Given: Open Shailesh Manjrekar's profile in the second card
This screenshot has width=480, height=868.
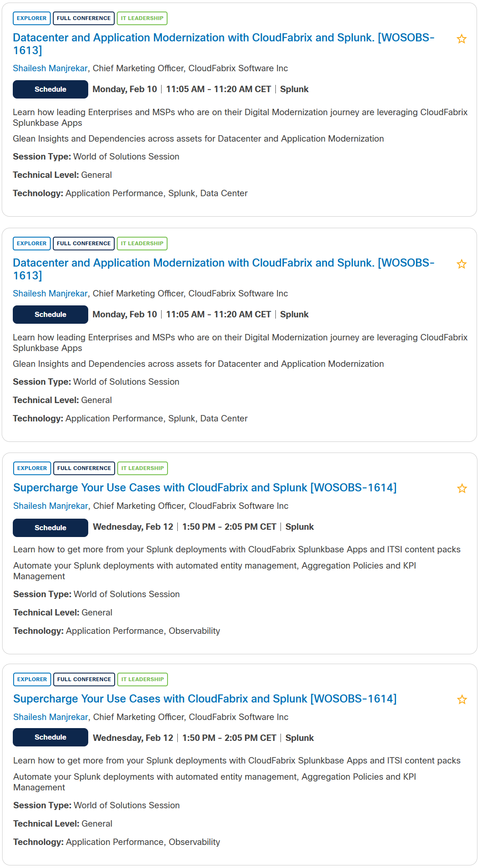Looking at the screenshot, I should [x=50, y=293].
